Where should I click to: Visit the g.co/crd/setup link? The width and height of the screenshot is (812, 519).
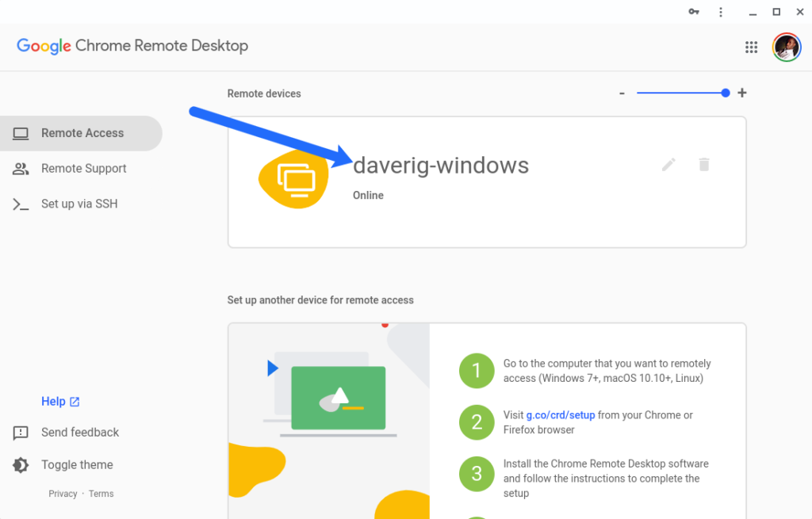(561, 415)
